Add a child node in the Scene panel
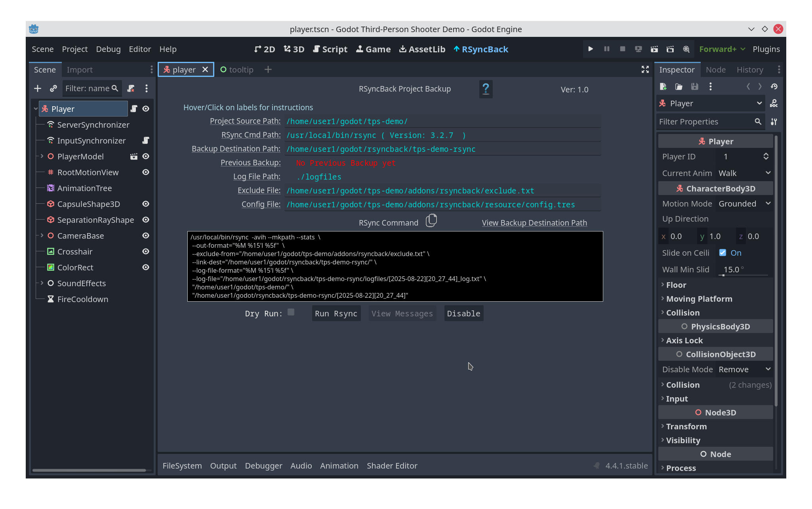Screen dimensions: 812x509 [38, 88]
